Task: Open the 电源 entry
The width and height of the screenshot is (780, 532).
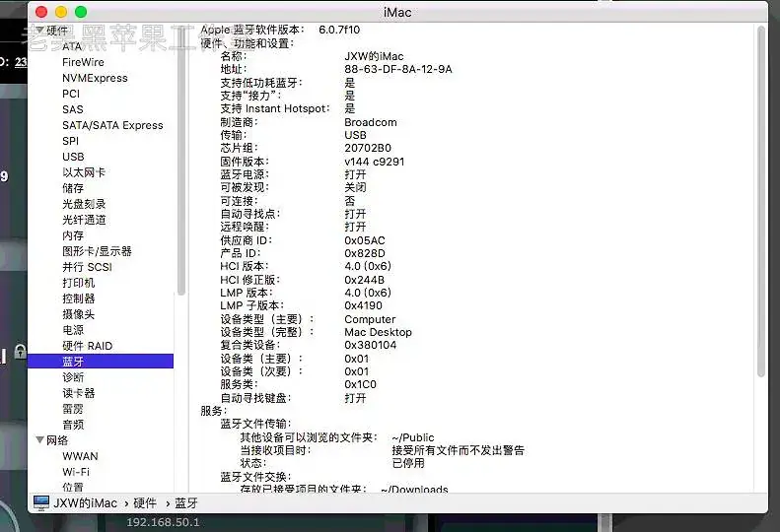Action: coord(73,330)
